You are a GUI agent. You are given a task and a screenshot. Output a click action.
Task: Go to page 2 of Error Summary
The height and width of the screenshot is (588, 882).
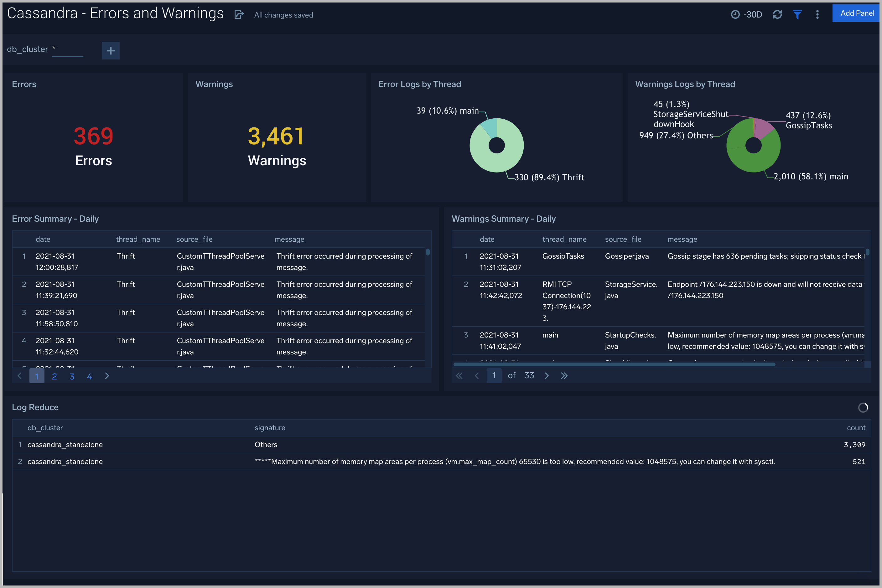tap(54, 375)
